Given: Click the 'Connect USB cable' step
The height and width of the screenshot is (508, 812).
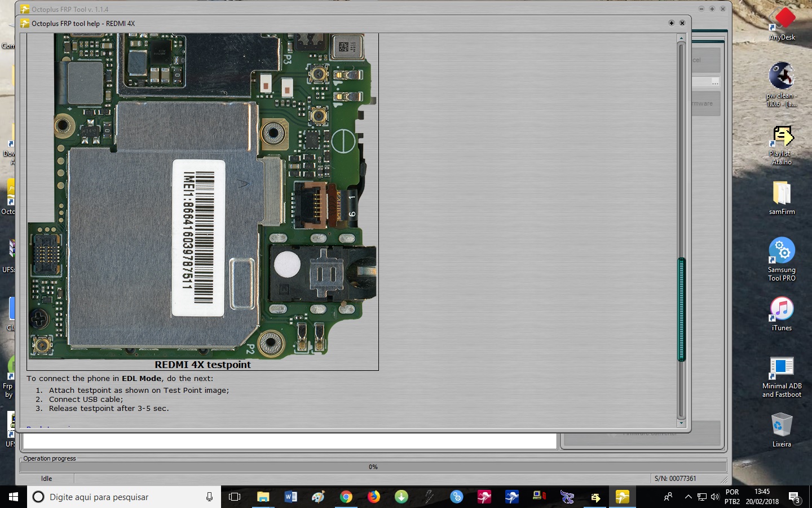Looking at the screenshot, I should 86,399.
